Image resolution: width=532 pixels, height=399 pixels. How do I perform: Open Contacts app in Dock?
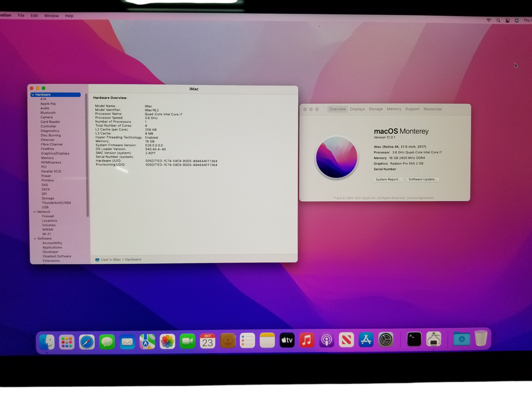[228, 341]
